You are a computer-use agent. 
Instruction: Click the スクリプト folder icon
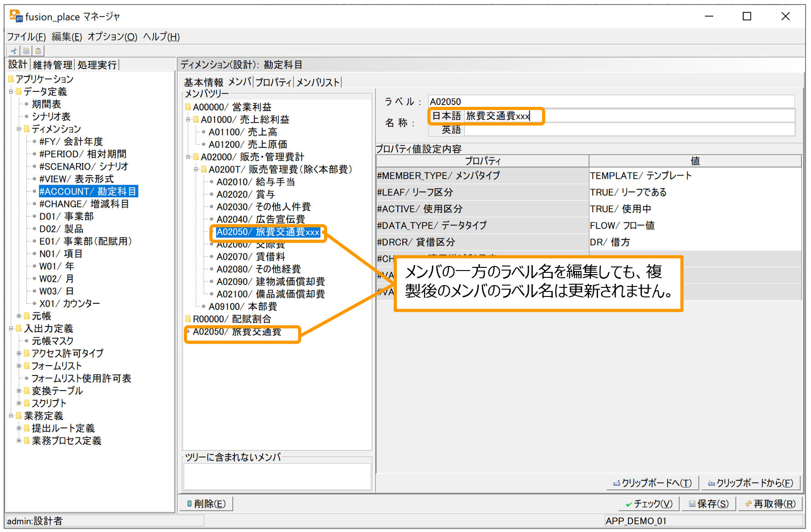pyautogui.click(x=27, y=403)
